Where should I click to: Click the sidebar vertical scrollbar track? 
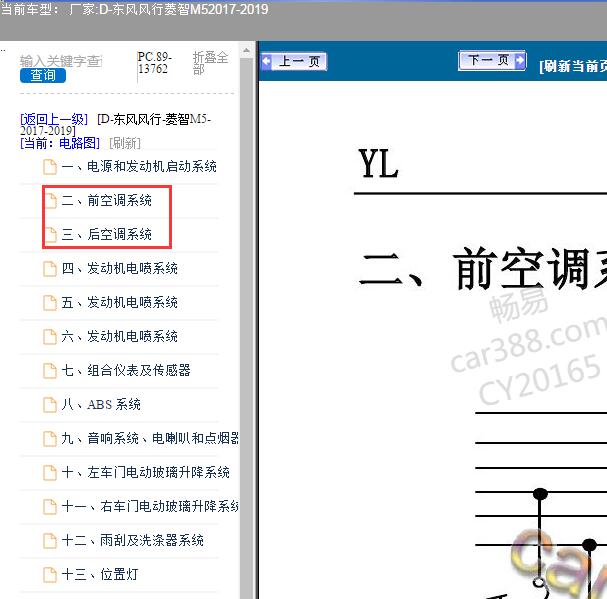(246, 328)
